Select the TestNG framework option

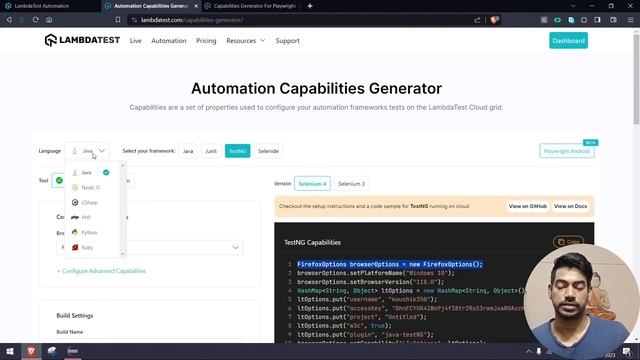point(238,151)
